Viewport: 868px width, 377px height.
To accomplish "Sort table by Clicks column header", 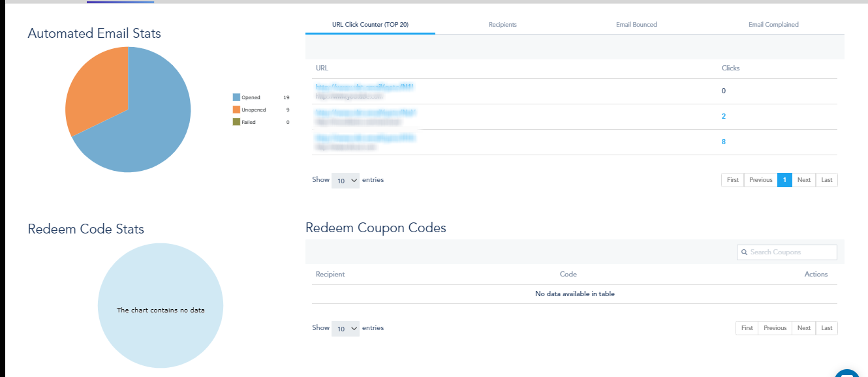I will tap(730, 68).
